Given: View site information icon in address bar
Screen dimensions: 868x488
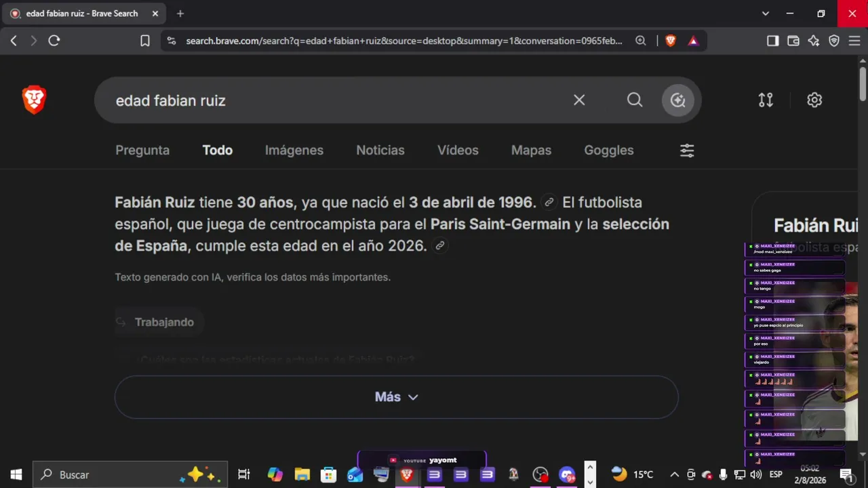Looking at the screenshot, I should tap(171, 41).
